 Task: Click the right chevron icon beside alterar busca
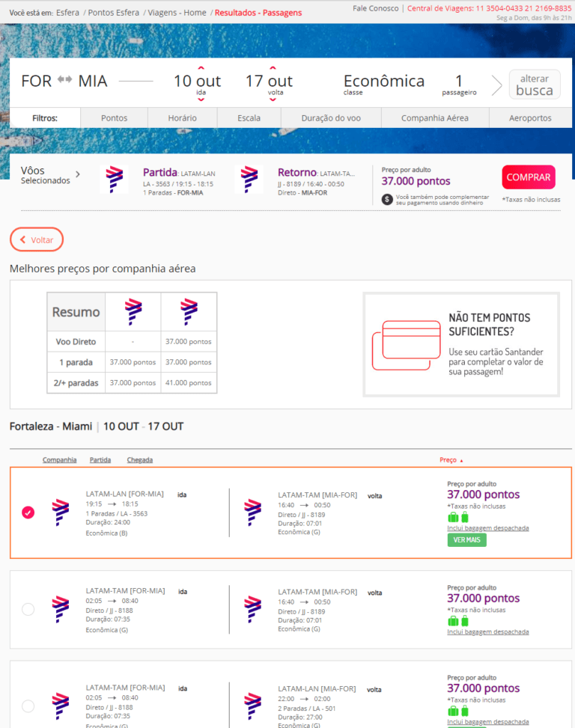[496, 85]
